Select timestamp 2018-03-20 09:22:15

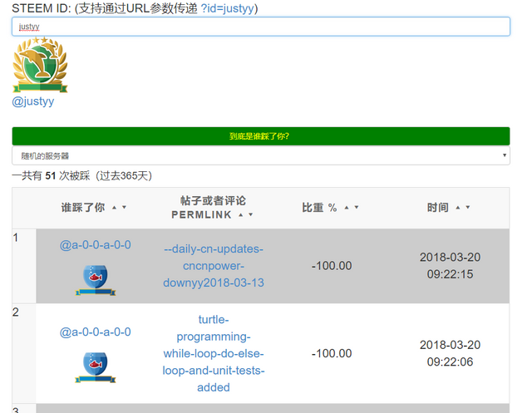(450, 266)
